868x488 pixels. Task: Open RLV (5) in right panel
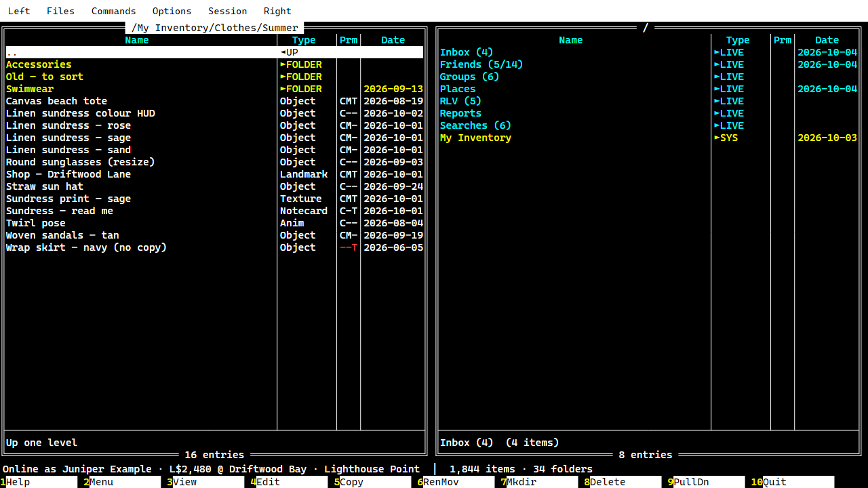tap(648, 101)
